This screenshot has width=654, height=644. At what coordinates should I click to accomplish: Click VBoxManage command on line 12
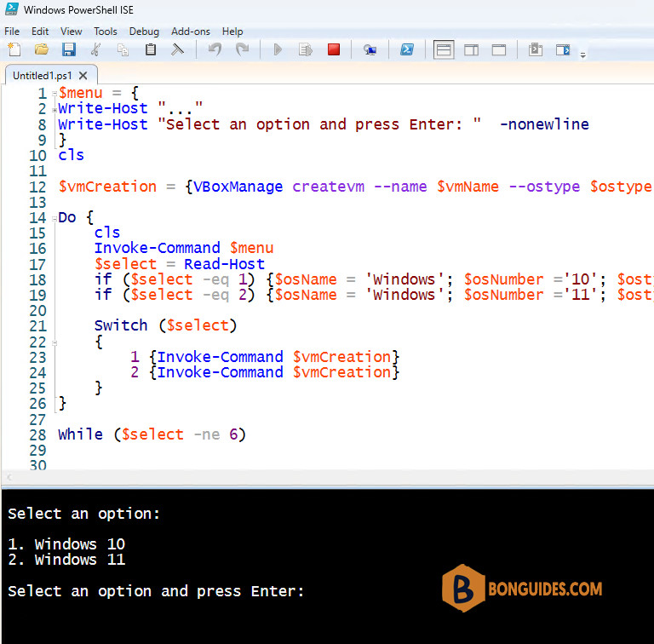(x=238, y=187)
